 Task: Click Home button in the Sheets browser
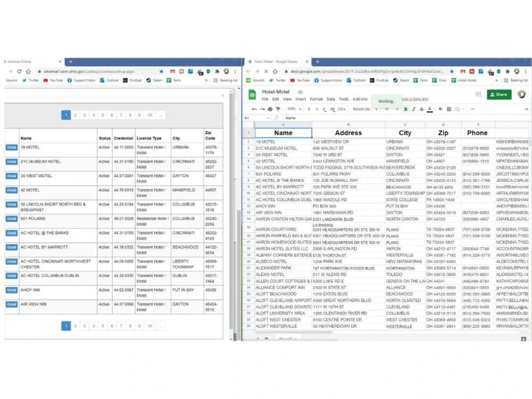click(275, 72)
